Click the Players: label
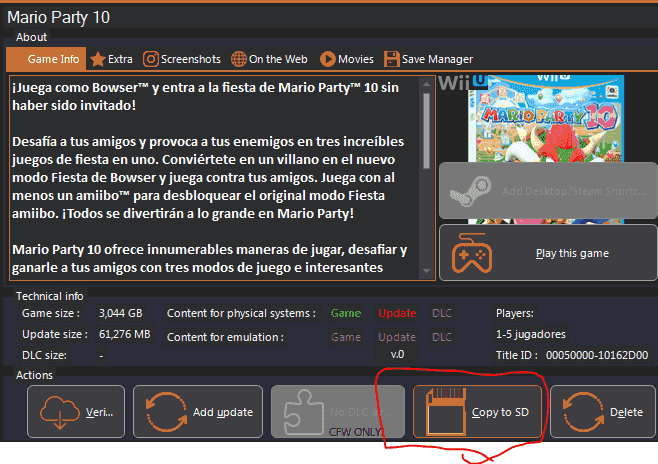 [x=514, y=313]
